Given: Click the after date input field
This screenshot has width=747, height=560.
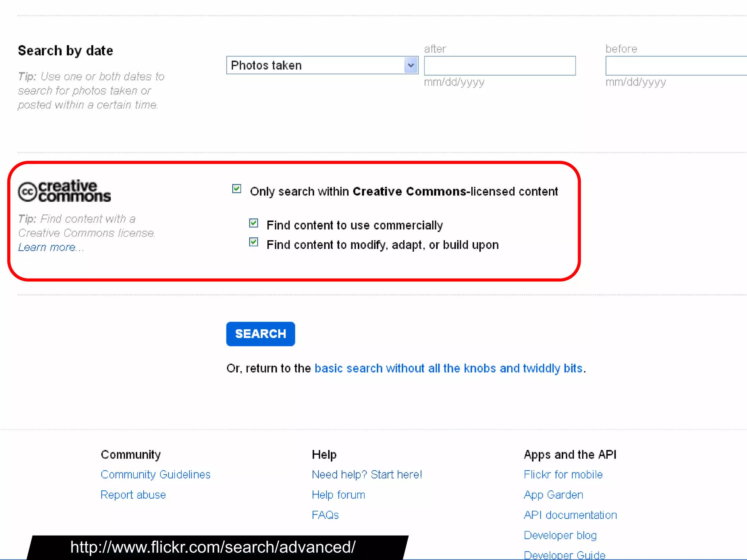Looking at the screenshot, I should tap(499, 66).
